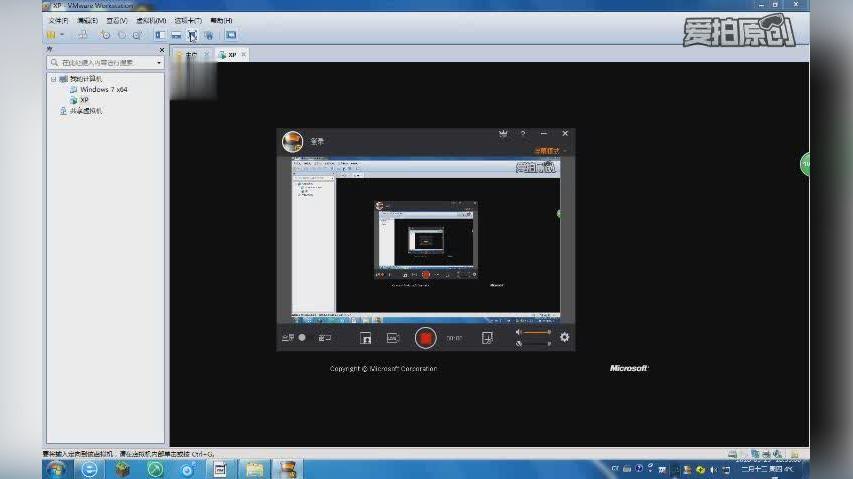Open the 选项卡(T) menu
853x479 pixels.
188,21
